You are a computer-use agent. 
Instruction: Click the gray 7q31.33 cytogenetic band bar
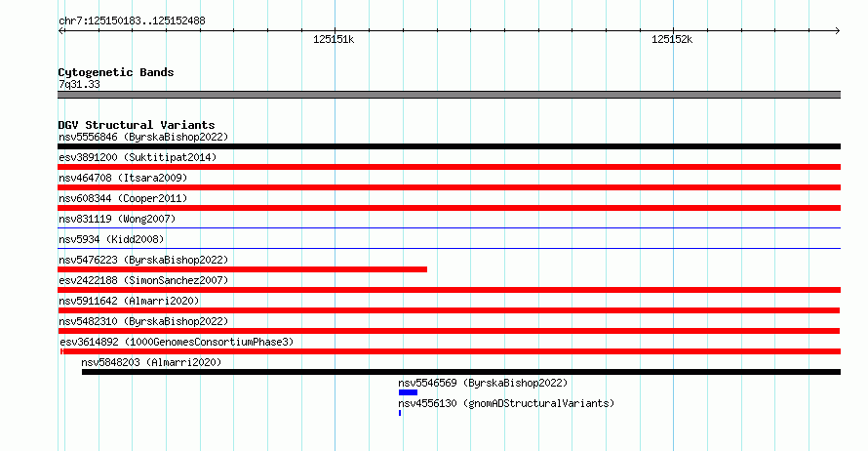(x=449, y=95)
